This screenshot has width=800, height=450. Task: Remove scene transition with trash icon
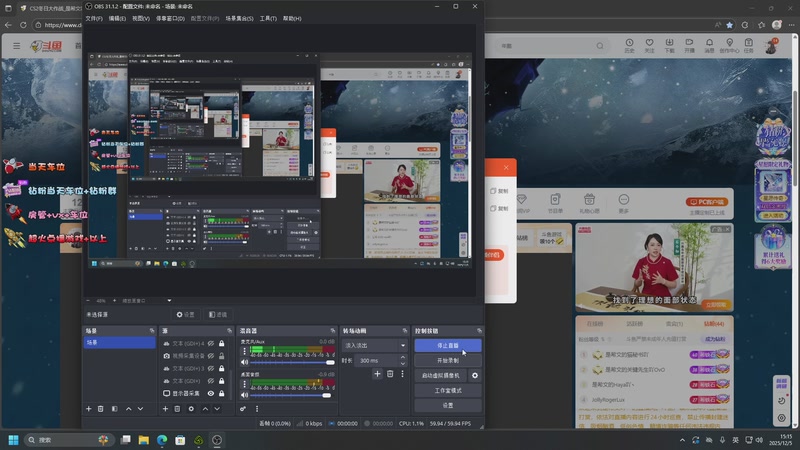pyautogui.click(x=390, y=374)
